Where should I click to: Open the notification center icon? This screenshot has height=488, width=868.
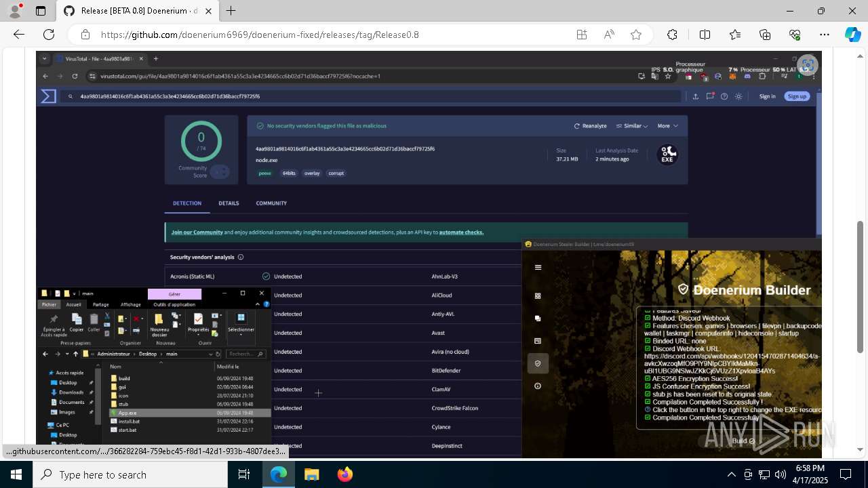point(846,474)
